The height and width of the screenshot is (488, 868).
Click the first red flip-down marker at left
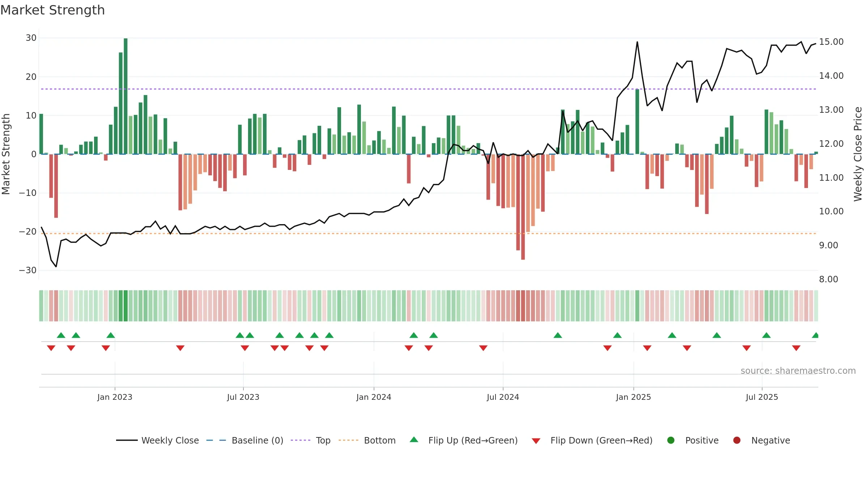click(51, 348)
